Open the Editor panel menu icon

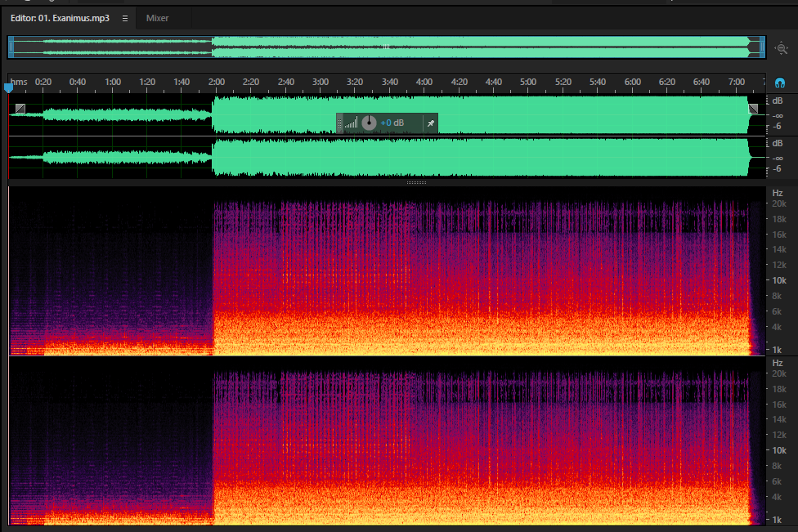tap(124, 18)
